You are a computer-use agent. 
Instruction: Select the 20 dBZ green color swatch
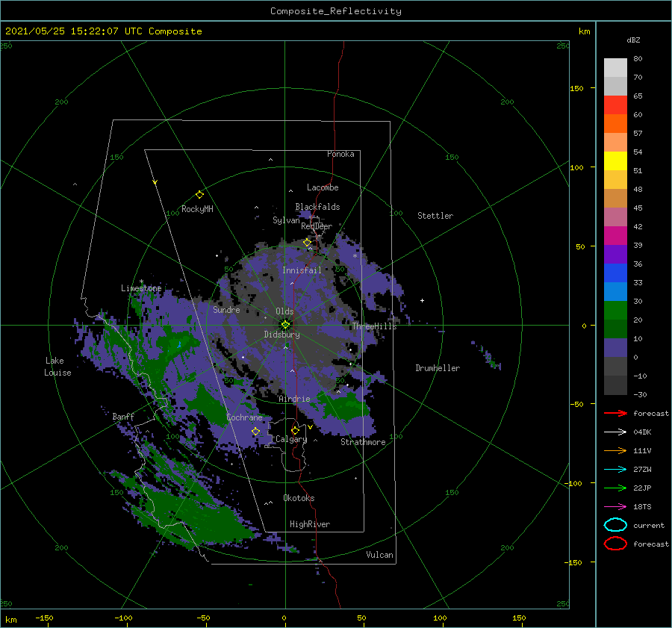pos(615,311)
